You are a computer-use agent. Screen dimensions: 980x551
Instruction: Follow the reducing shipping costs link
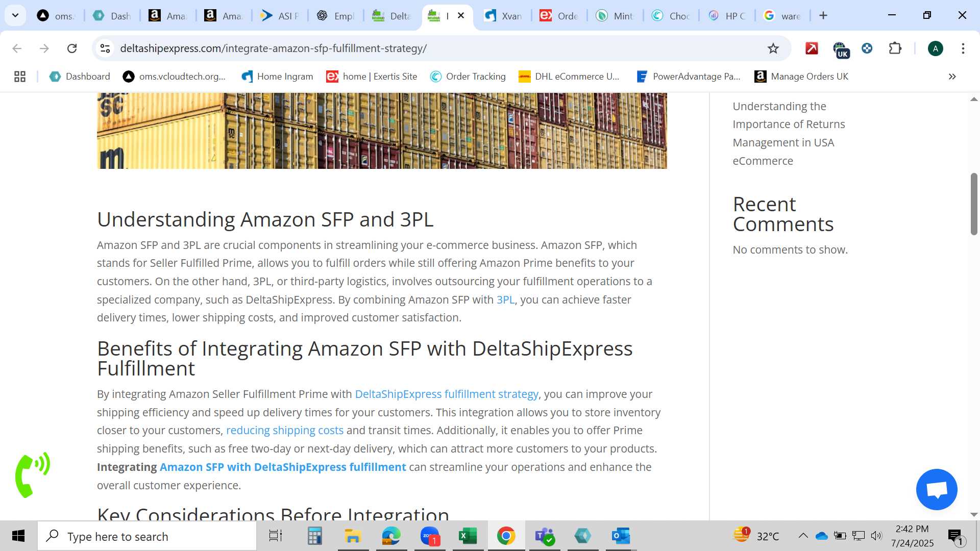[x=285, y=431]
